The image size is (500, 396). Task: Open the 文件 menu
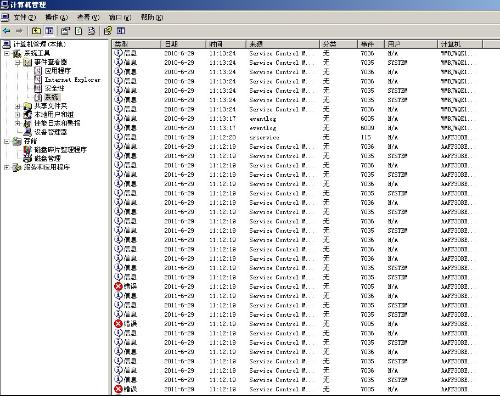(24, 17)
